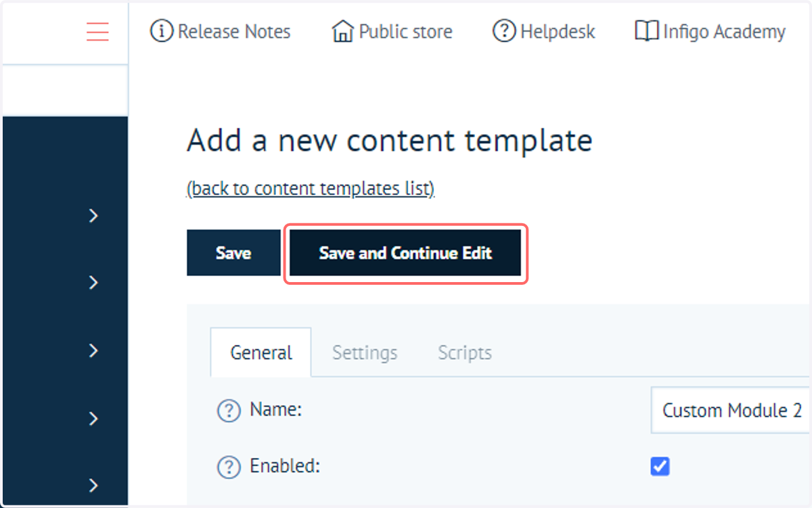
Task: Toggle the hamburger menu icon
Action: (x=97, y=32)
